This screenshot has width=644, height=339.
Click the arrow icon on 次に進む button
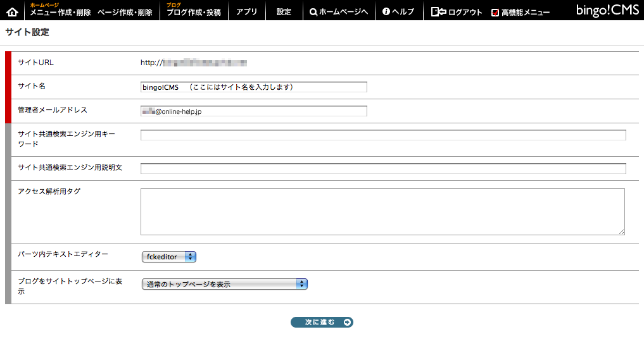coord(346,323)
